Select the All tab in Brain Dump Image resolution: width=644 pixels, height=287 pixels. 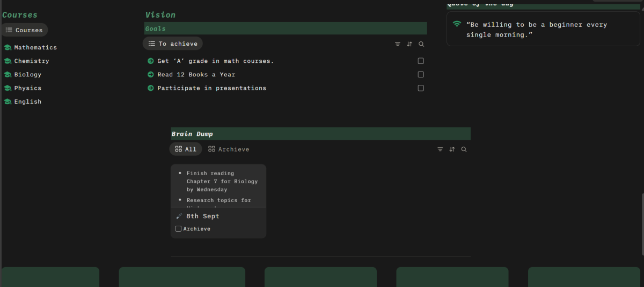(186, 149)
